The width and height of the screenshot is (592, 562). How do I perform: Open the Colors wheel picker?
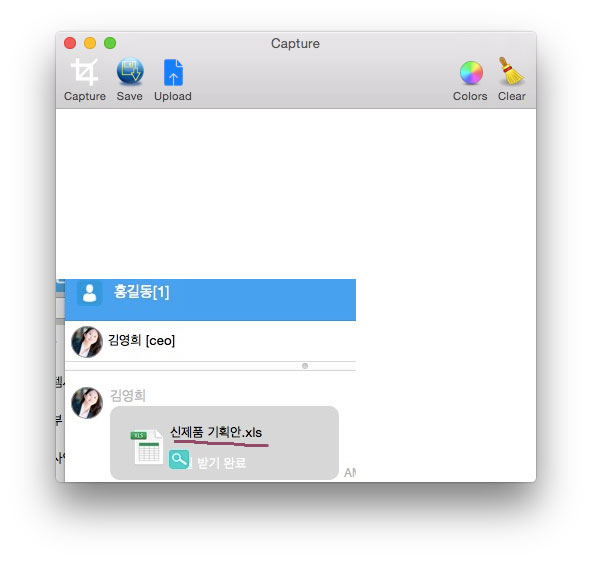pos(471,72)
